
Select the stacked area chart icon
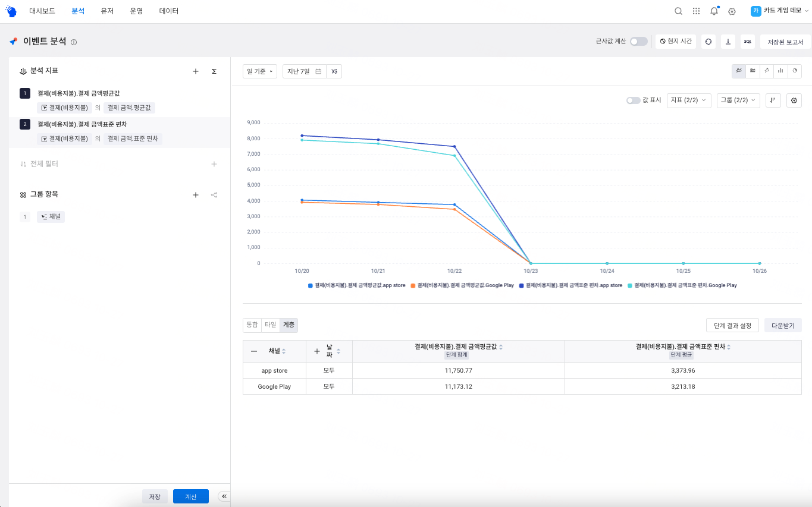pyautogui.click(x=753, y=71)
